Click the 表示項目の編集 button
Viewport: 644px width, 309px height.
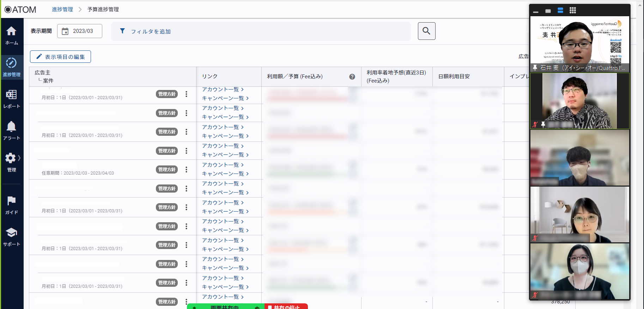coord(60,57)
